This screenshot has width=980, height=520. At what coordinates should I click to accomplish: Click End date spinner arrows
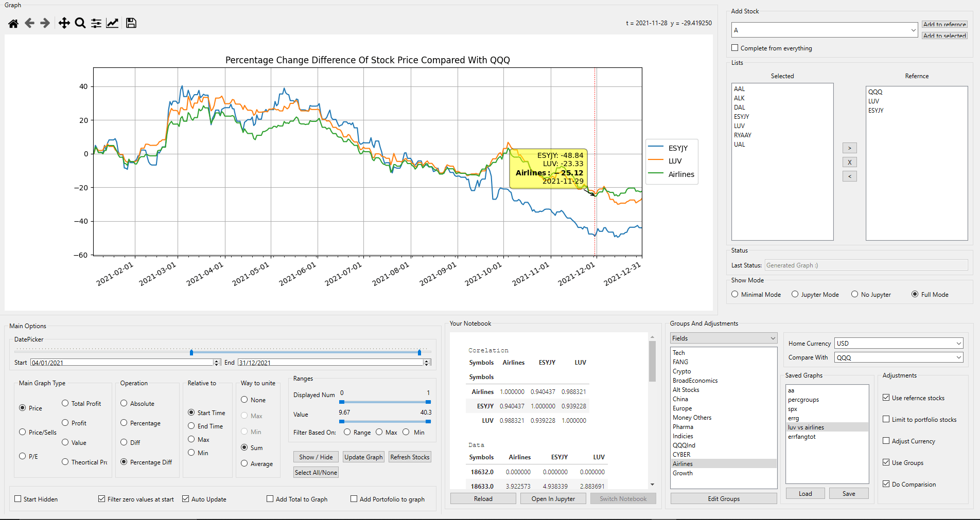[427, 363]
